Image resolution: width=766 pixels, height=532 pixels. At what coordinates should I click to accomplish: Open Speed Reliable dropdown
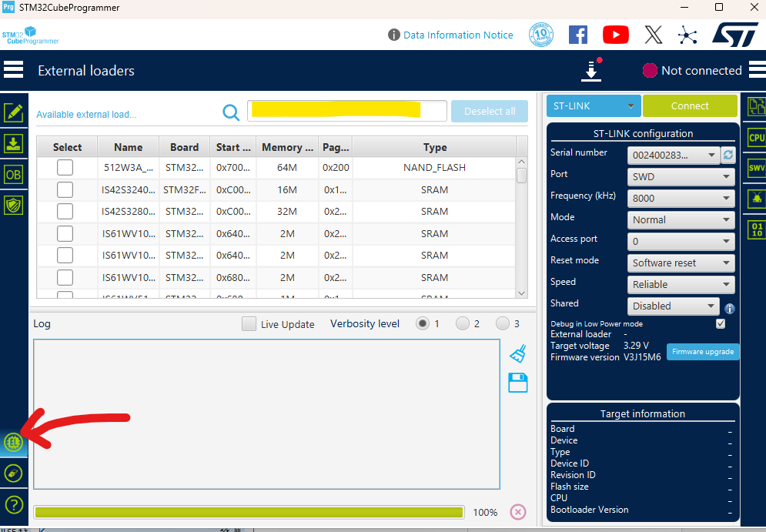click(681, 284)
